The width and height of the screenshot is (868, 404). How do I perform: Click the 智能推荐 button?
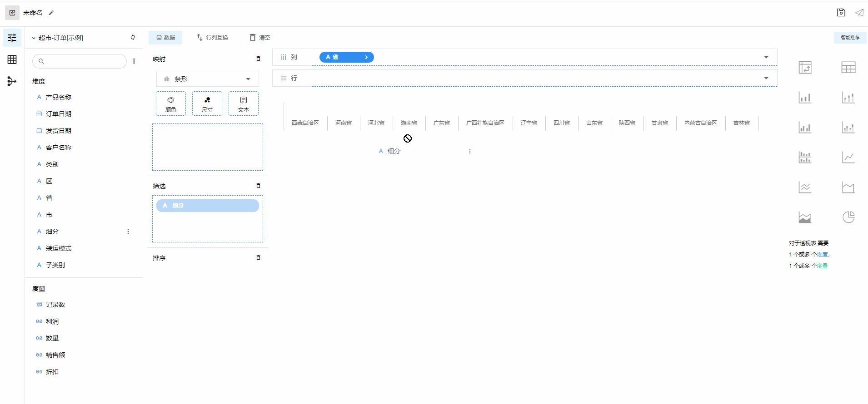click(x=850, y=38)
